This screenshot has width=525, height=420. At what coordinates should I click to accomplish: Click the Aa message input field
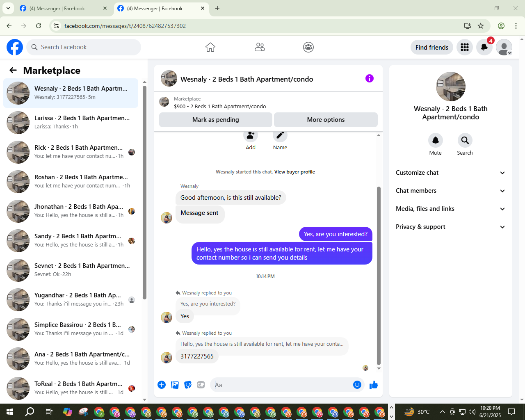tap(282, 385)
